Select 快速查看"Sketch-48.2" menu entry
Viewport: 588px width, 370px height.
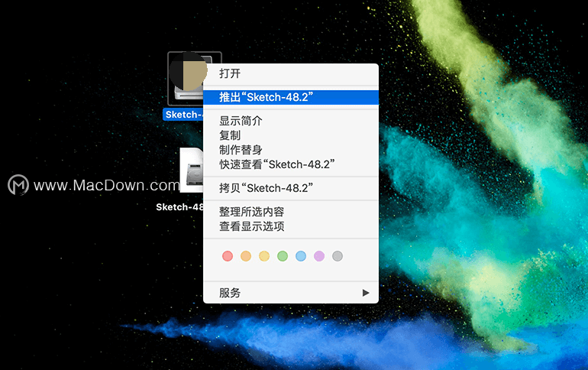[291, 164]
